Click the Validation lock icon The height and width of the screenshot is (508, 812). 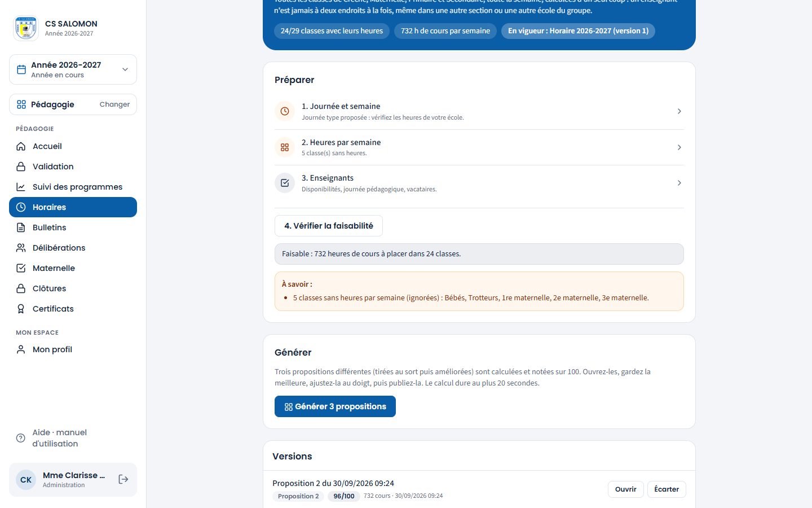pyautogui.click(x=21, y=167)
